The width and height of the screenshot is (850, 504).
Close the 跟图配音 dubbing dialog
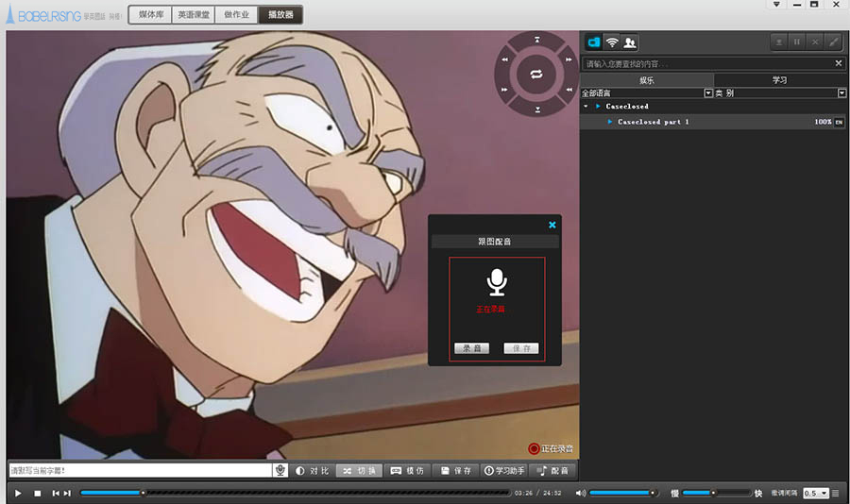click(x=552, y=225)
